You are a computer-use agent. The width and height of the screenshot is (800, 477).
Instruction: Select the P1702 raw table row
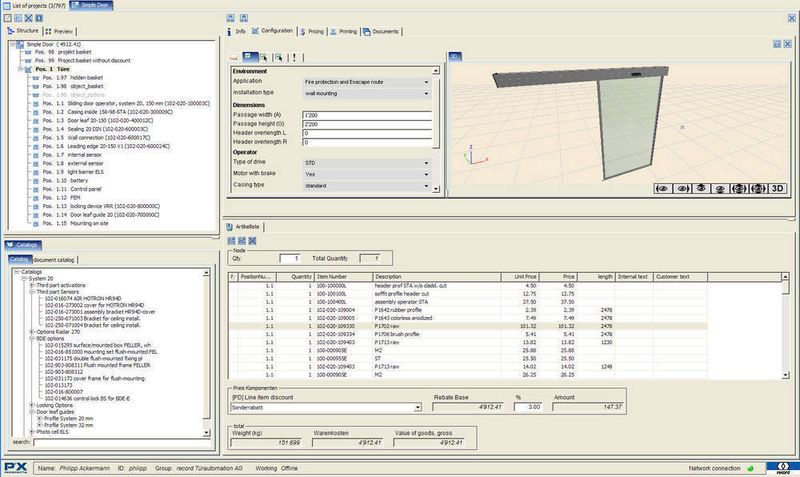467,326
